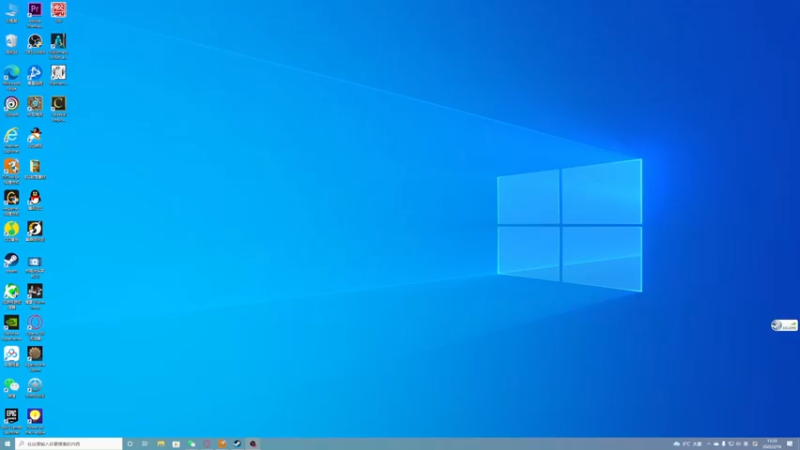The height and width of the screenshot is (450, 800).
Task: Select the Epic Games Launcher shortcut
Action: pos(11,421)
